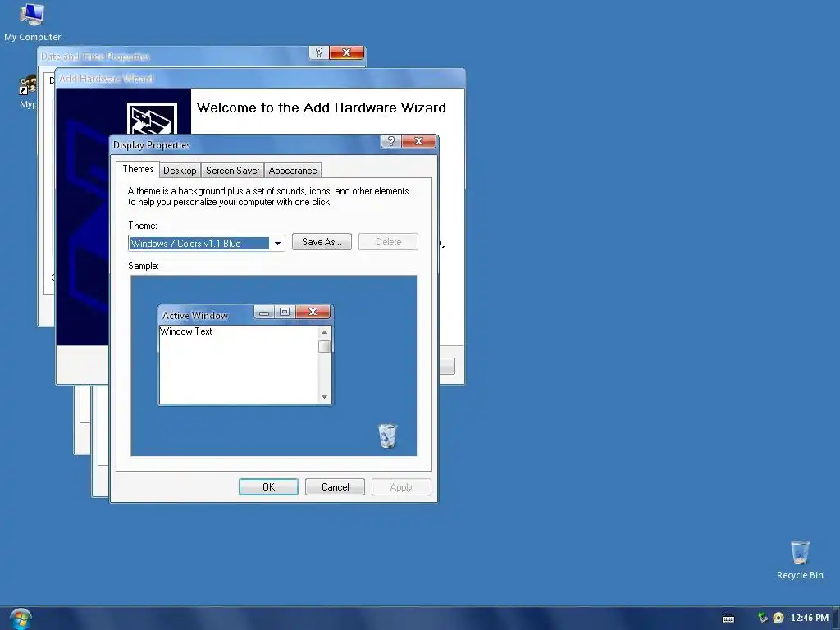This screenshot has height=630, width=840.
Task: Click the disc tray icon beside the clock
Action: [x=778, y=618]
